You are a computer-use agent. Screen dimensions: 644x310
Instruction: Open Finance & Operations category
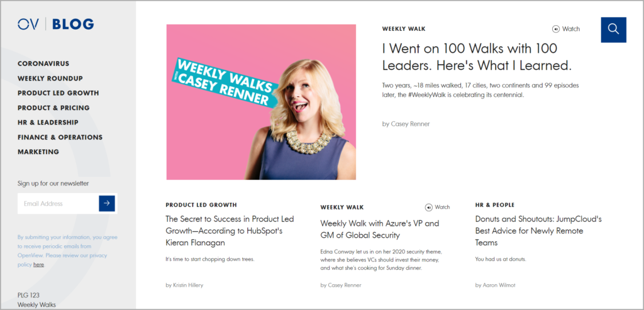(60, 137)
